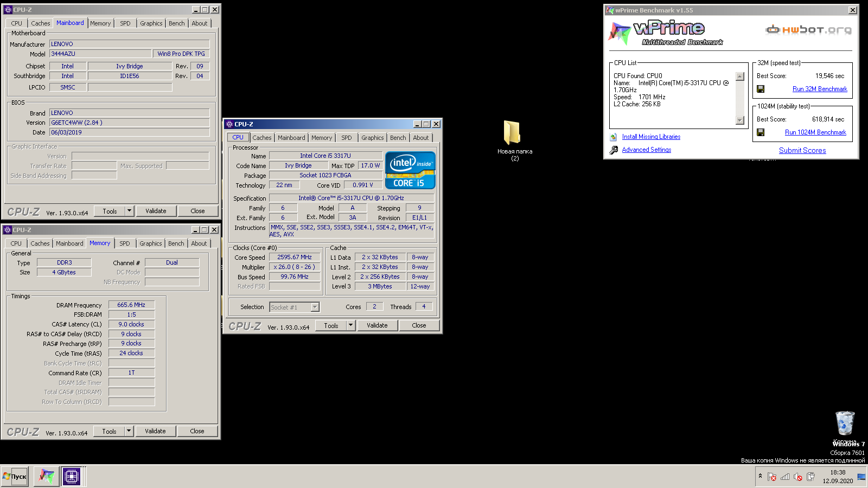Open the CPU tab in Memory window

(16, 243)
